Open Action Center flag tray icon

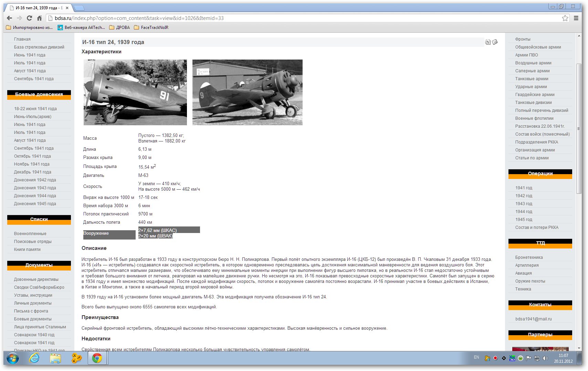pos(528,358)
